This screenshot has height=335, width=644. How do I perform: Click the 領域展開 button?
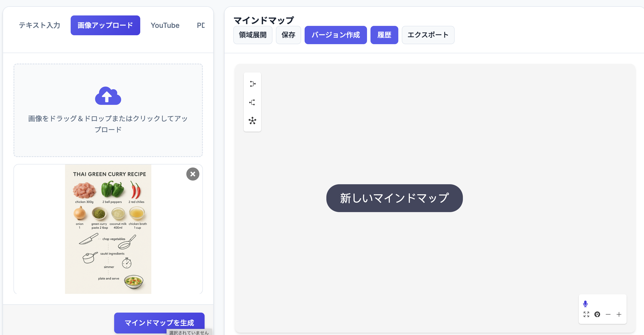[252, 35]
